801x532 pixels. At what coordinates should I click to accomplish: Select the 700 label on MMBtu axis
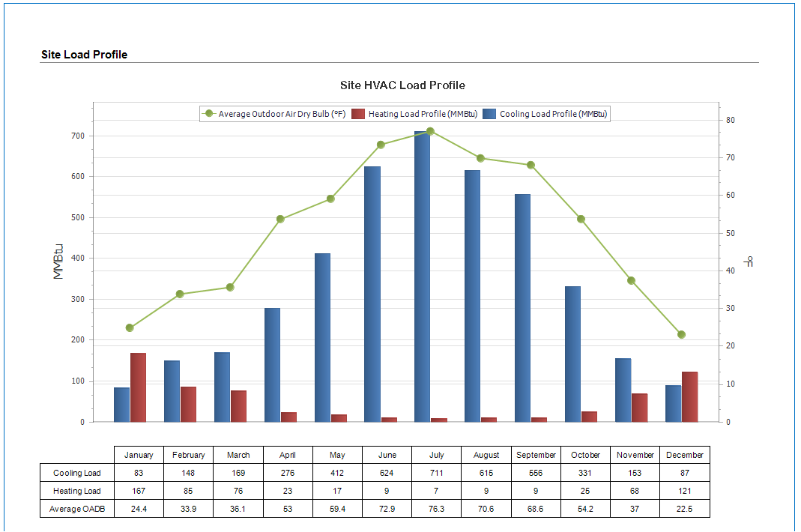[x=78, y=136]
